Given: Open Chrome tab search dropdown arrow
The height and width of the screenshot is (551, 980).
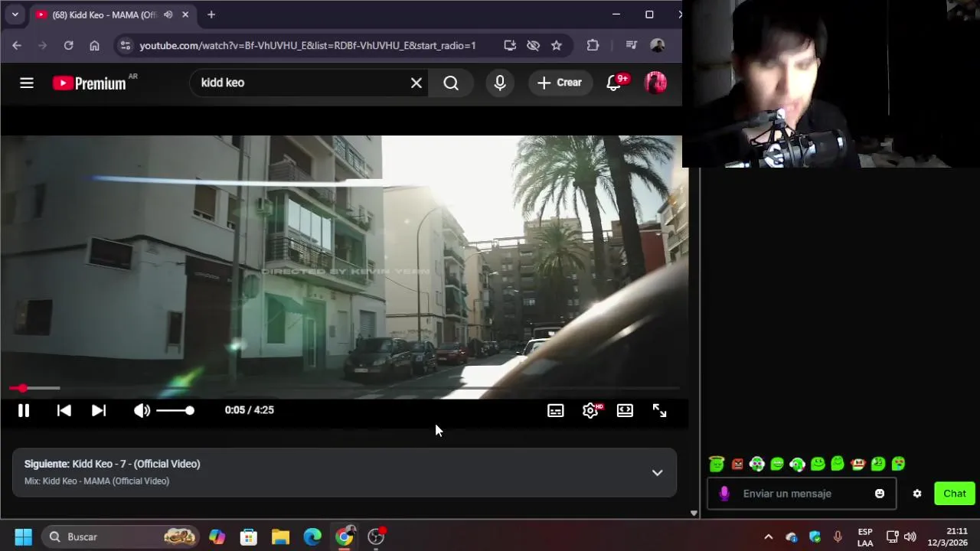Looking at the screenshot, I should tap(15, 15).
